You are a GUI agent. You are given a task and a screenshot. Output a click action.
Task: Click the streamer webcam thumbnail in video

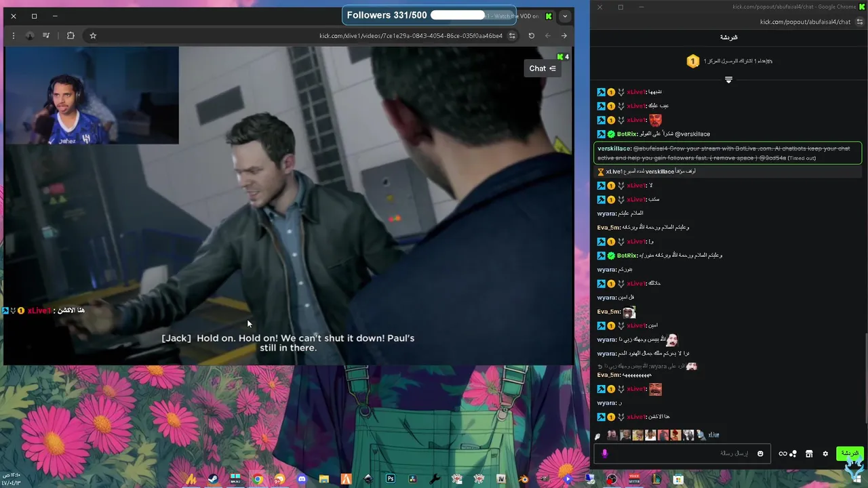[x=92, y=96]
